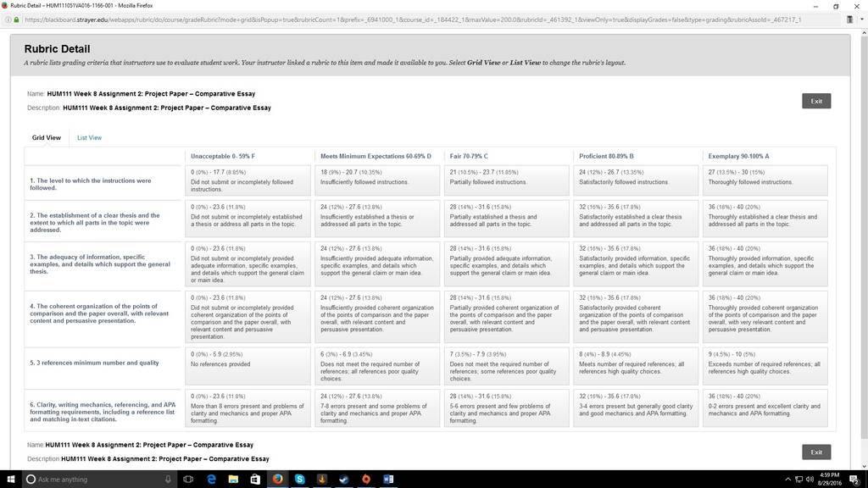Click the network icon in the system tray

(798, 480)
